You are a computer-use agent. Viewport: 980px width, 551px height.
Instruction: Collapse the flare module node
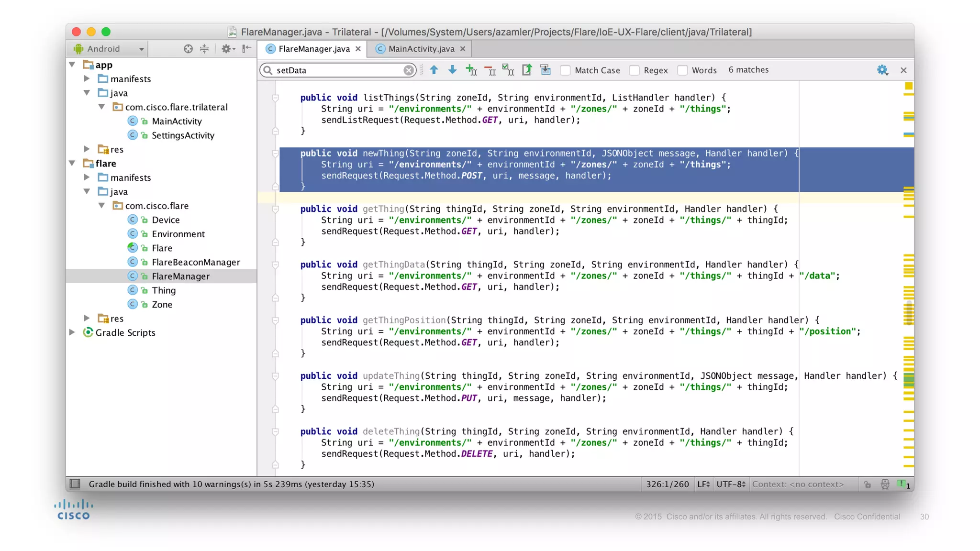coord(72,163)
